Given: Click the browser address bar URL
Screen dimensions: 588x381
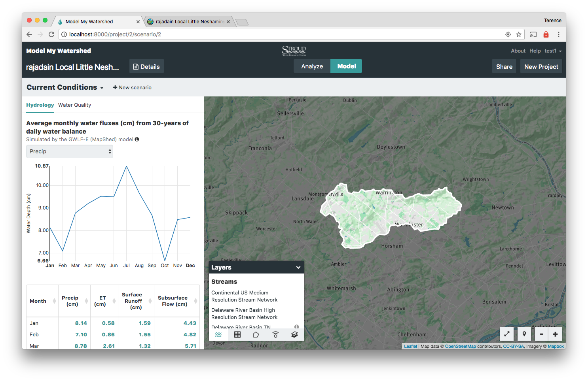Looking at the screenshot, I should (x=115, y=34).
